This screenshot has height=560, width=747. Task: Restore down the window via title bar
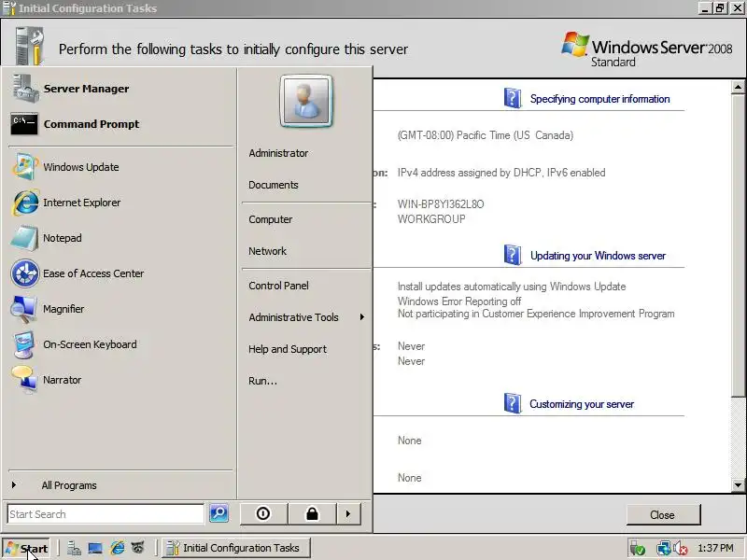[x=720, y=8]
